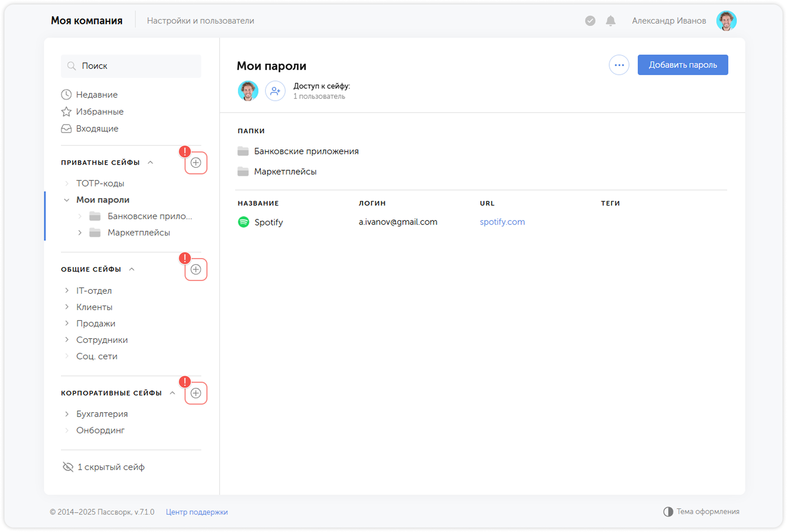787x532 pixels.
Task: Select Бухгалтерия safe in sidebar
Action: [x=102, y=414]
